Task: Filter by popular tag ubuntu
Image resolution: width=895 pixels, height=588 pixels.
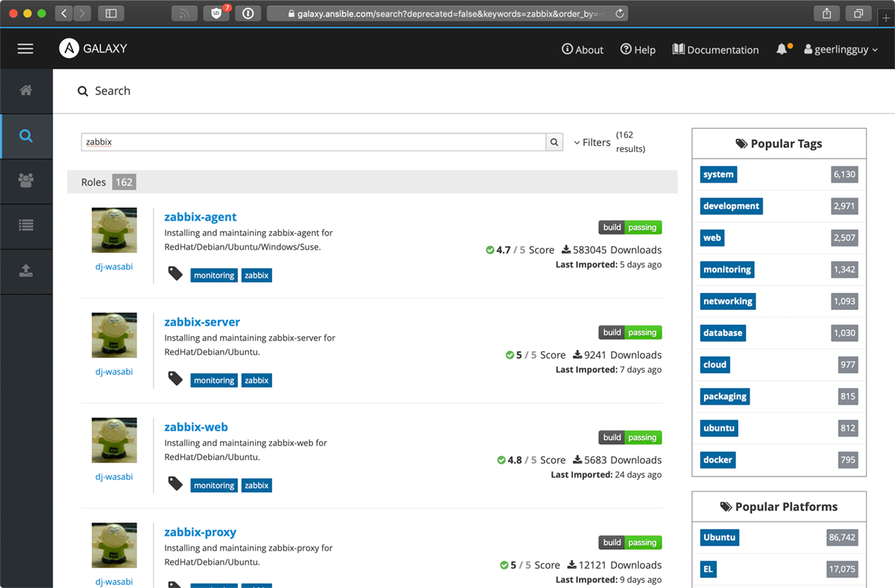Action: [719, 428]
